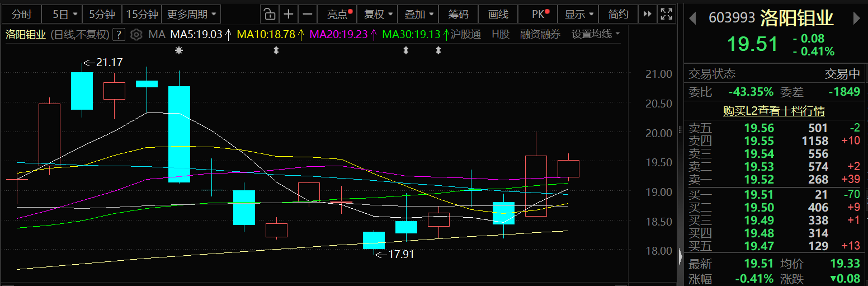This screenshot has height=286, width=868.
Task: Open the 显示 display dropdown
Action: coord(578,14)
